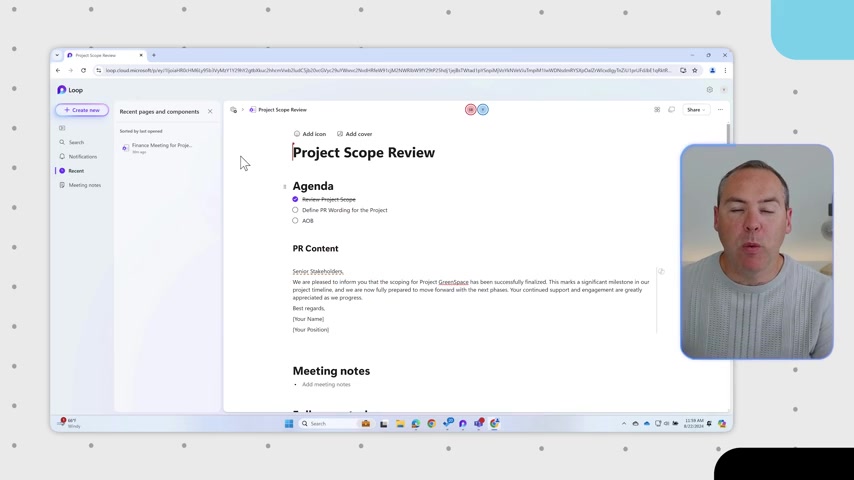Screen dimensions: 854x480
Task: Click the Add cover button
Action: [355, 134]
